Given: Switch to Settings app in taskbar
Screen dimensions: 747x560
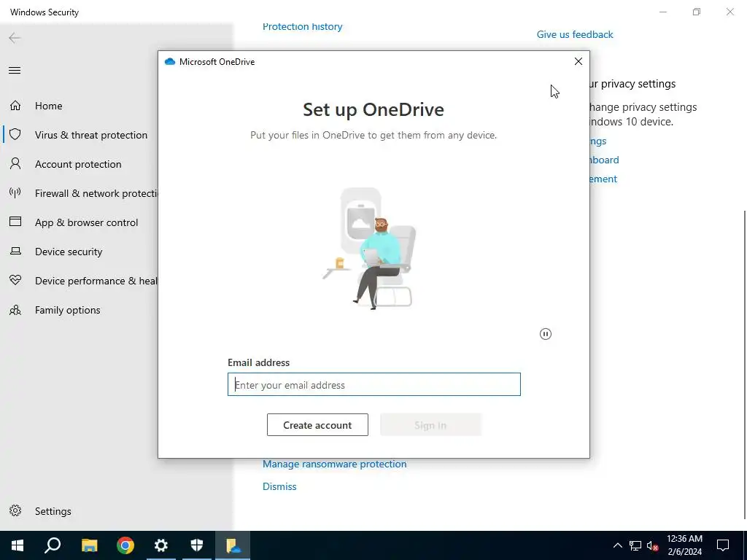Looking at the screenshot, I should pyautogui.click(x=161, y=545).
